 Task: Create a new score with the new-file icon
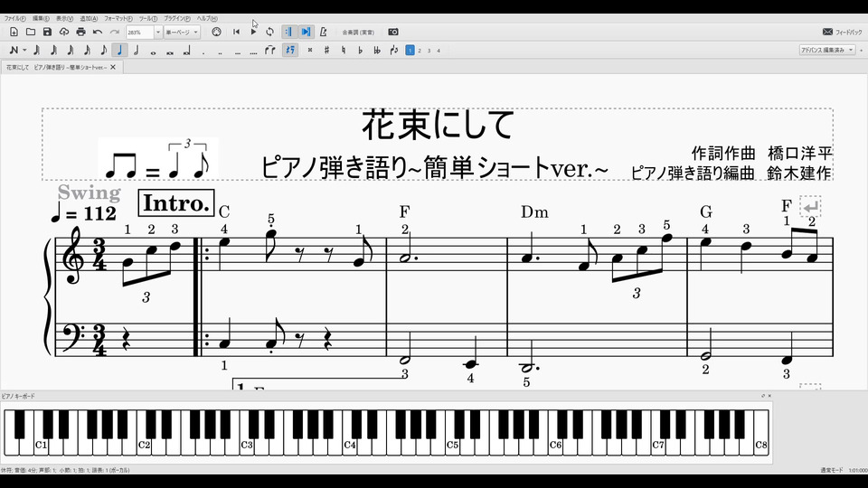pyautogui.click(x=14, y=33)
